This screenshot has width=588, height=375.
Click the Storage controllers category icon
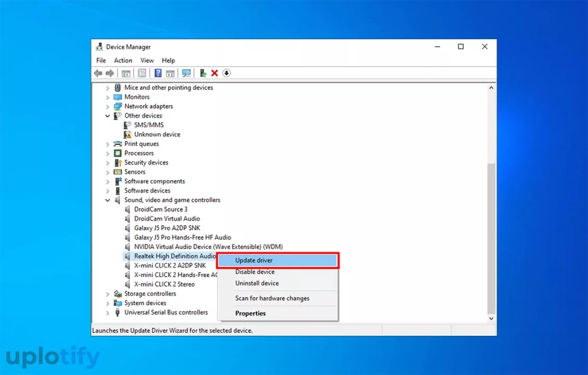[118, 294]
